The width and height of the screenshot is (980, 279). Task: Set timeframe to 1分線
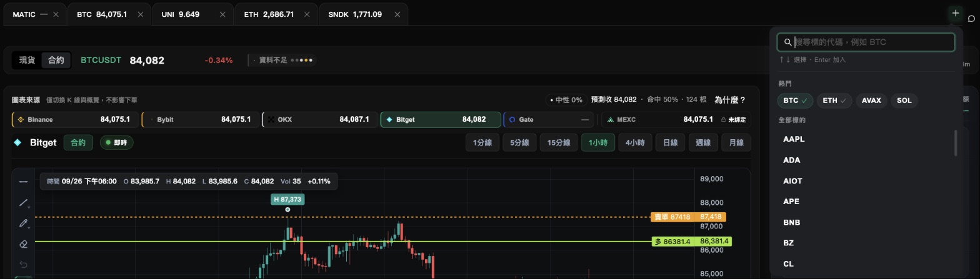coord(482,143)
